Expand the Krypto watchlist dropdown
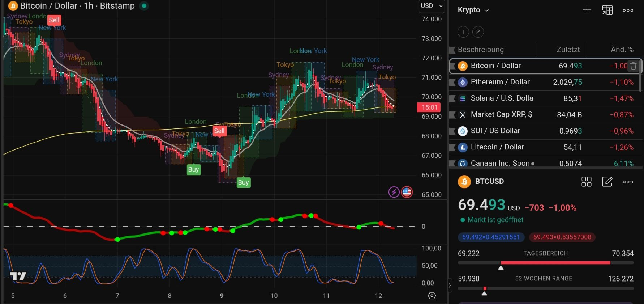Image resolution: width=644 pixels, height=304 pixels. (x=473, y=10)
